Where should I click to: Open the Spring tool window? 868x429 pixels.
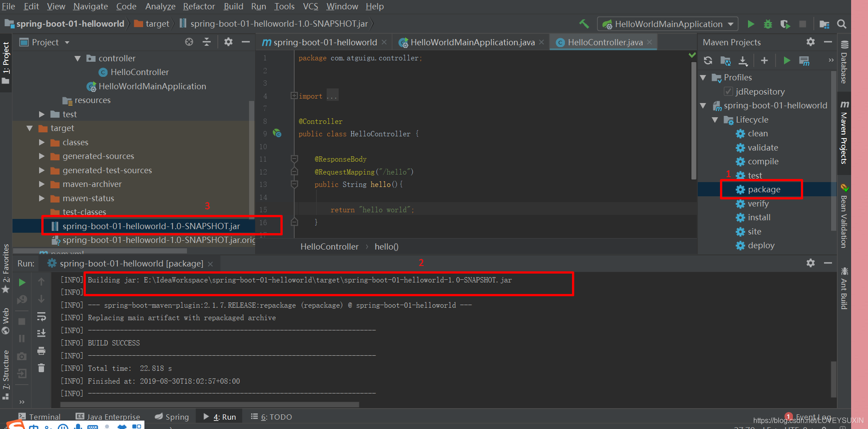[172, 417]
